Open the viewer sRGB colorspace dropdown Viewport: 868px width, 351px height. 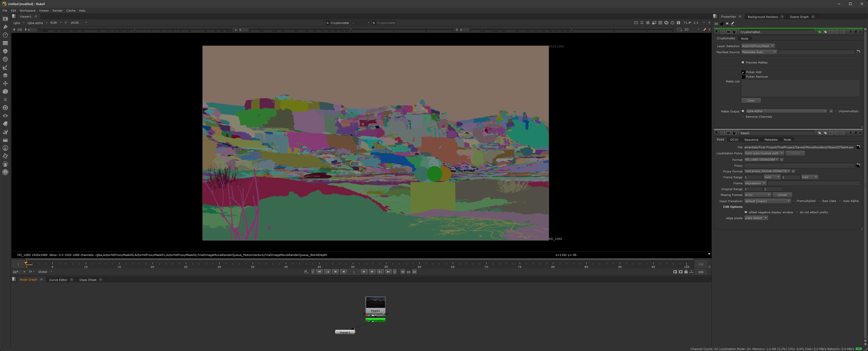79,23
